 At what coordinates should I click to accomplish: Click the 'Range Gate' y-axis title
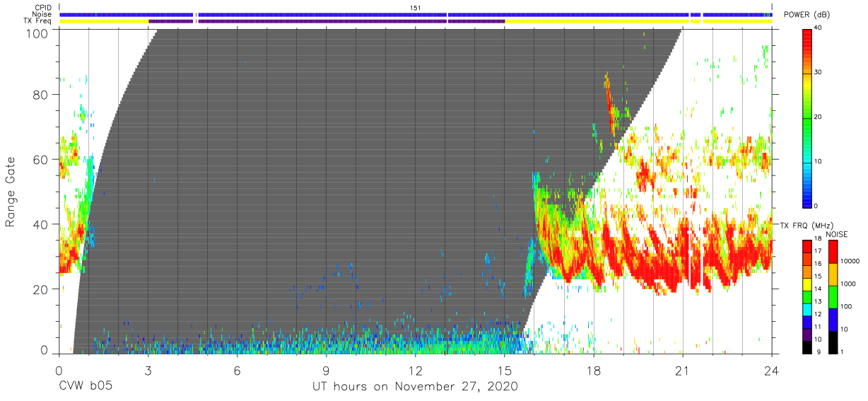pyautogui.click(x=11, y=192)
